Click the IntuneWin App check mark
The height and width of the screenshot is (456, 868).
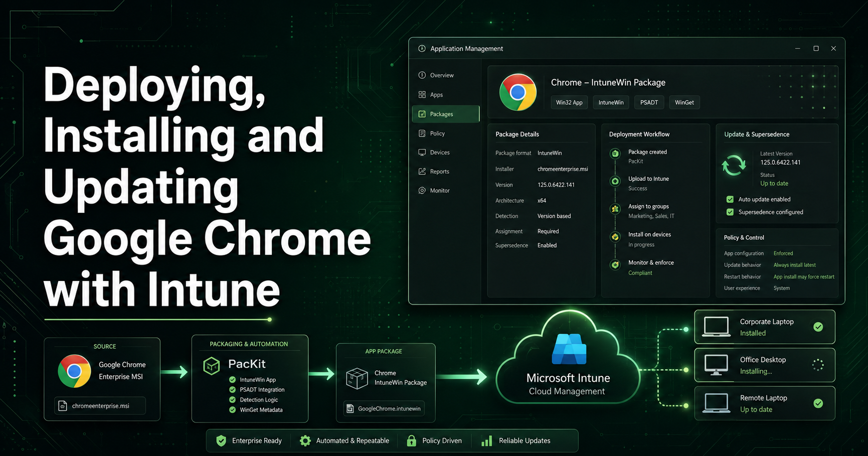232,380
